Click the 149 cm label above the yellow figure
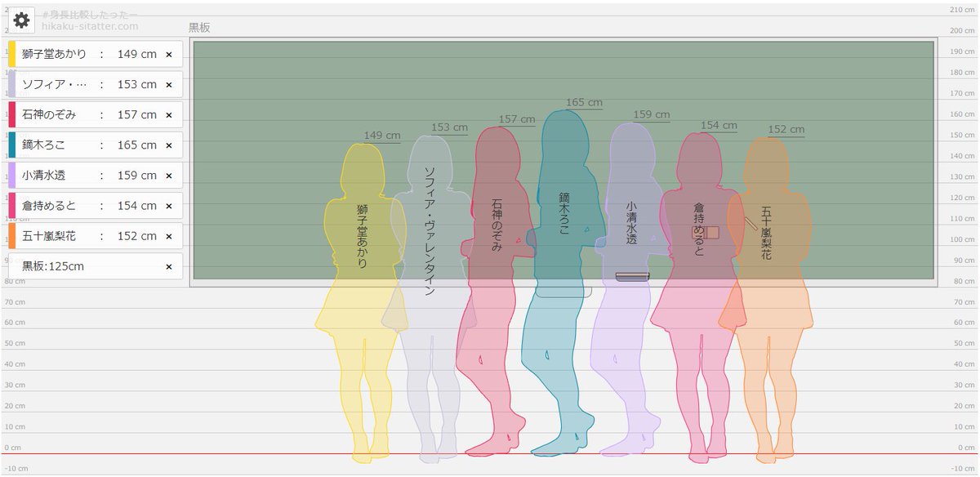Image resolution: width=980 pixels, height=477 pixels. 382,136
